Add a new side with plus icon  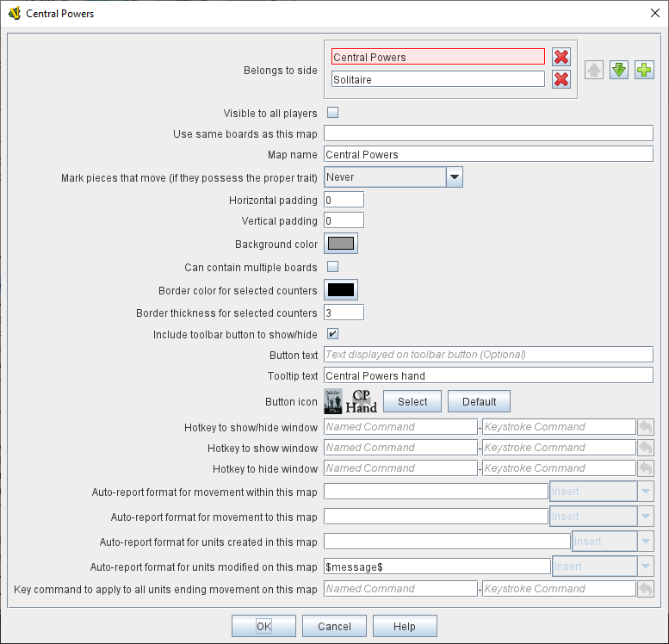point(644,70)
